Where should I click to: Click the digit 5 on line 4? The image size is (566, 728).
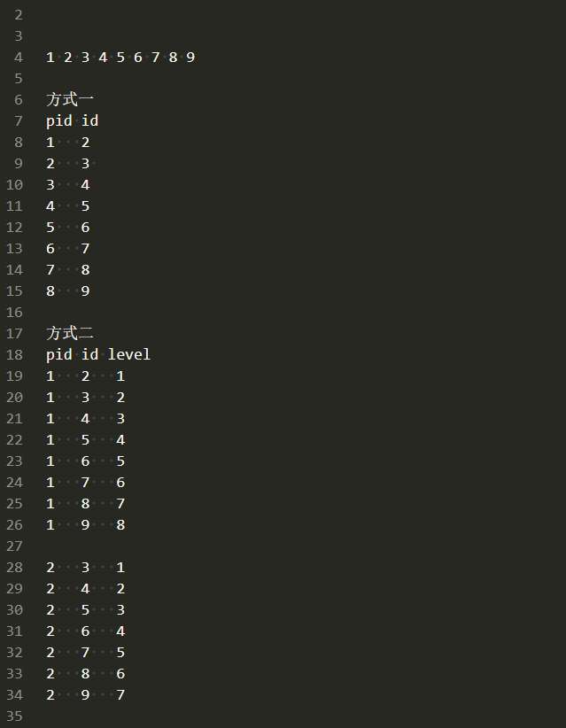click(120, 57)
